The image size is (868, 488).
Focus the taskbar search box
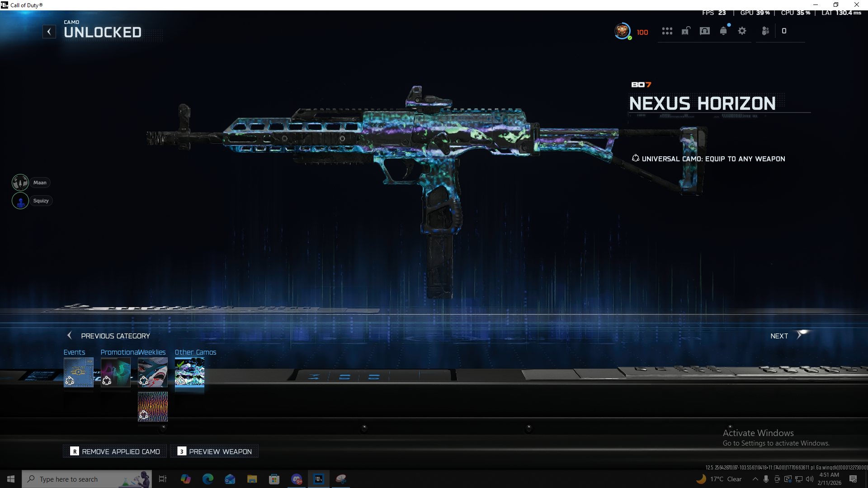coord(87,479)
